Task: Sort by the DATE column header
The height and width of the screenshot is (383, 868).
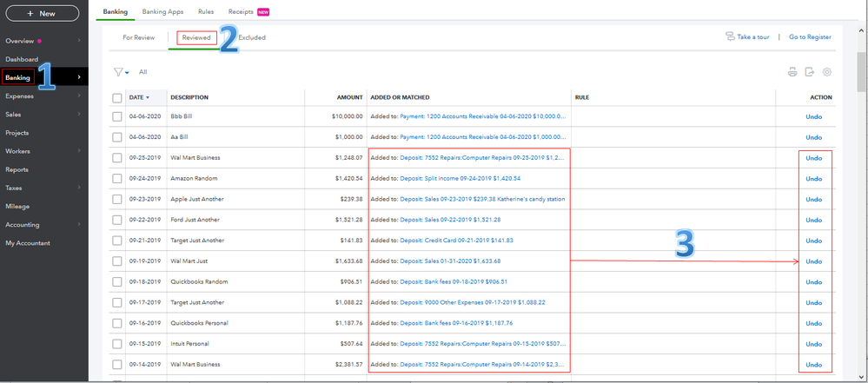Action: tap(139, 98)
